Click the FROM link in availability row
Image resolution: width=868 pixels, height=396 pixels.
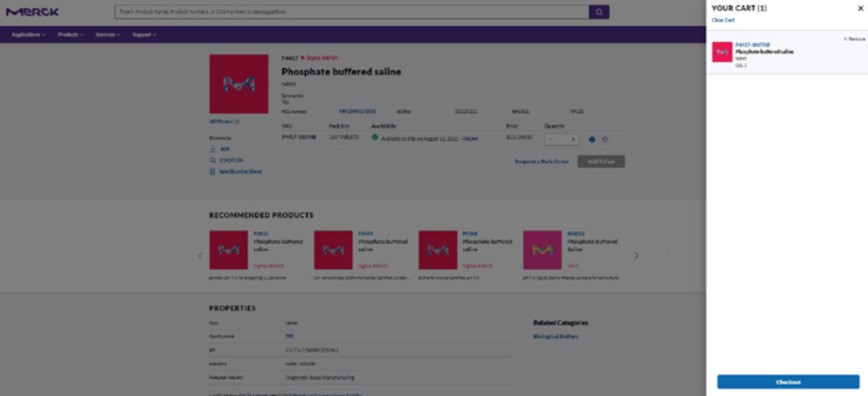pyautogui.click(x=470, y=138)
